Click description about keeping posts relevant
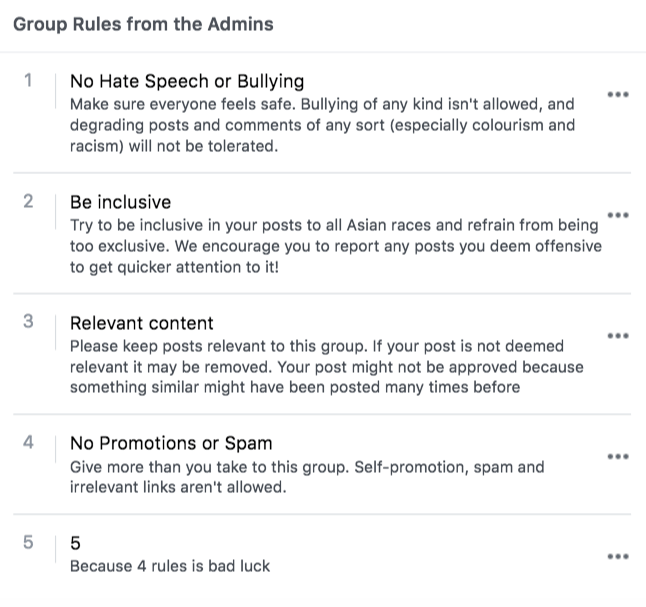The image size is (646, 607). pos(325,366)
